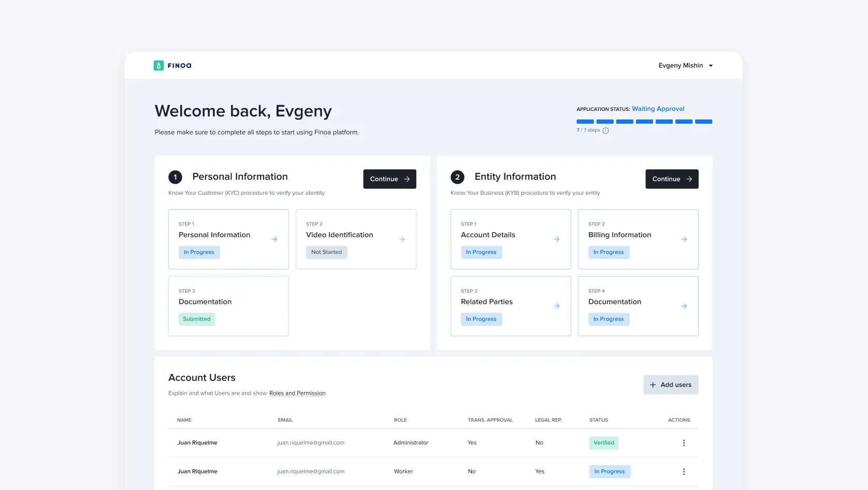Click In Progress badge in Worker row
Image resolution: width=868 pixels, height=490 pixels.
pyautogui.click(x=610, y=471)
